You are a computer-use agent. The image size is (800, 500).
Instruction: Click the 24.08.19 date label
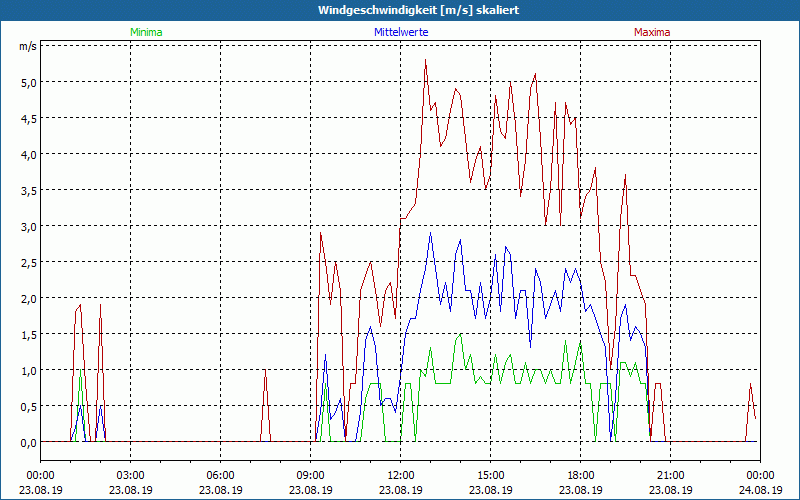760,490
